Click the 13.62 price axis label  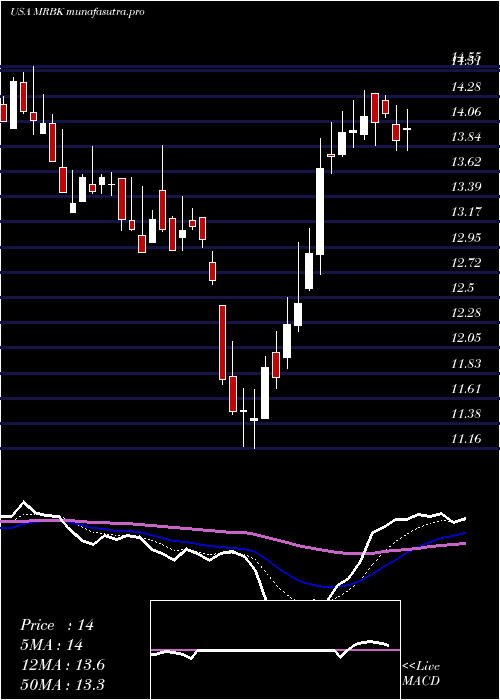click(x=467, y=162)
